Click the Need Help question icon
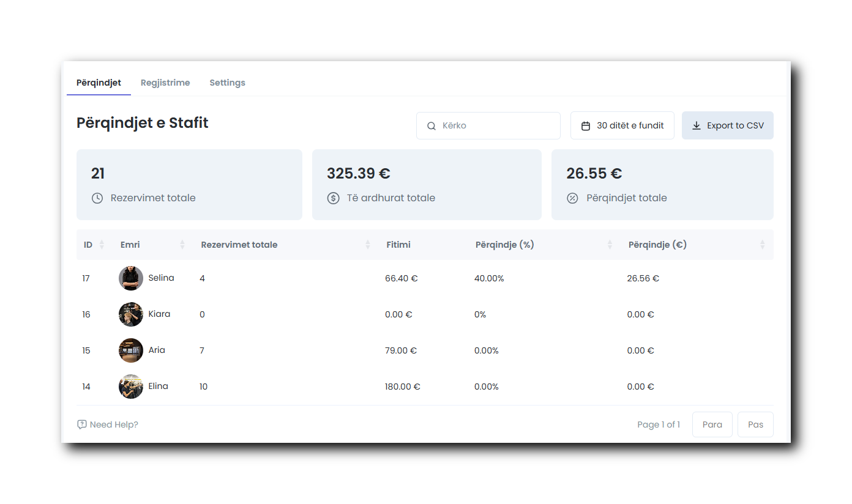Image resolution: width=852 pixels, height=504 pixels. (x=82, y=424)
